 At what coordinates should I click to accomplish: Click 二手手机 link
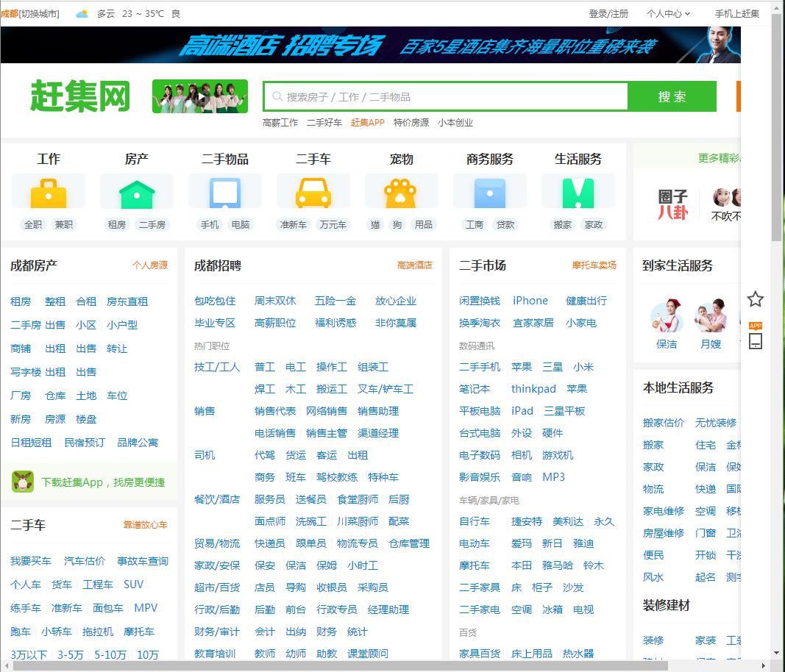pos(480,368)
